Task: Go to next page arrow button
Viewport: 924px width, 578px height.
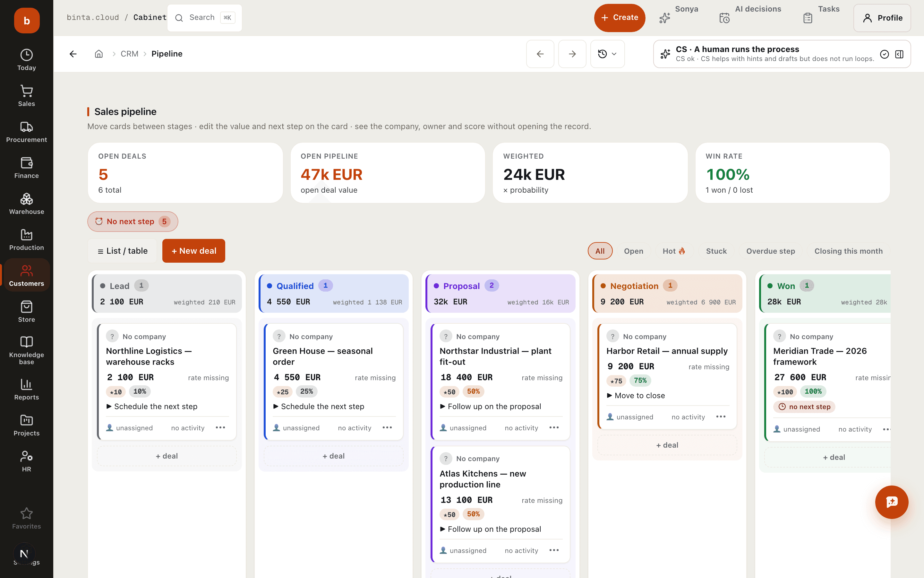Action: (572, 54)
